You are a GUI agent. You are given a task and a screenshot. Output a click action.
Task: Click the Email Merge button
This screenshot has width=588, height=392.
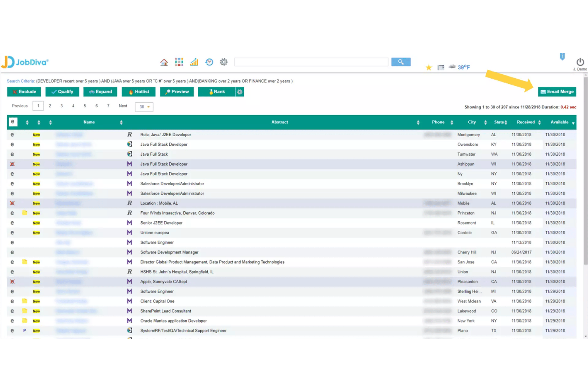(x=557, y=92)
